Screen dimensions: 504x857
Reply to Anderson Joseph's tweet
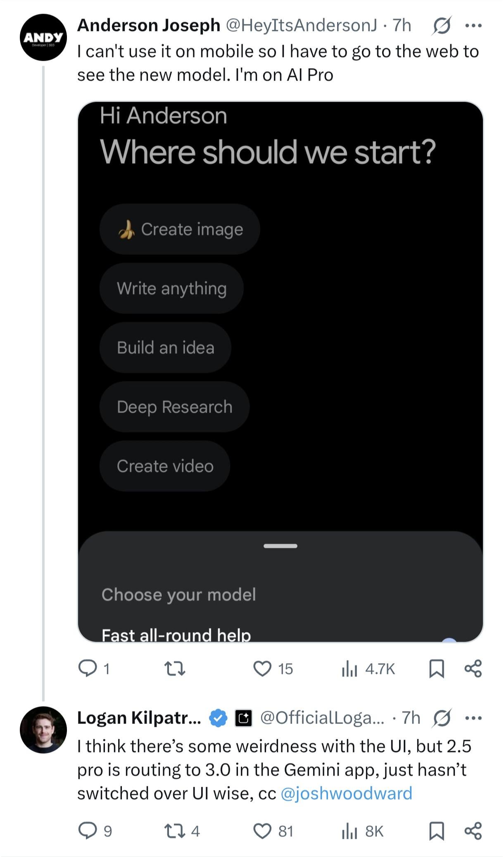tap(88, 668)
